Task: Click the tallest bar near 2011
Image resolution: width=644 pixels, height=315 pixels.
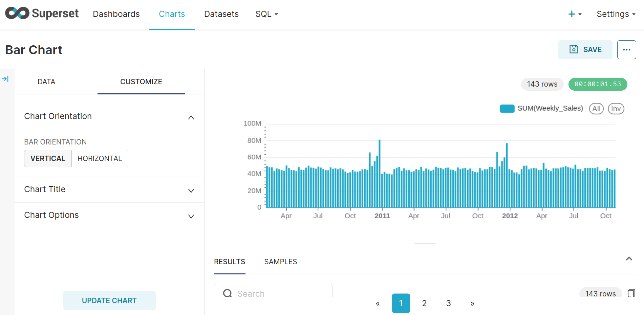Action: [380, 174]
